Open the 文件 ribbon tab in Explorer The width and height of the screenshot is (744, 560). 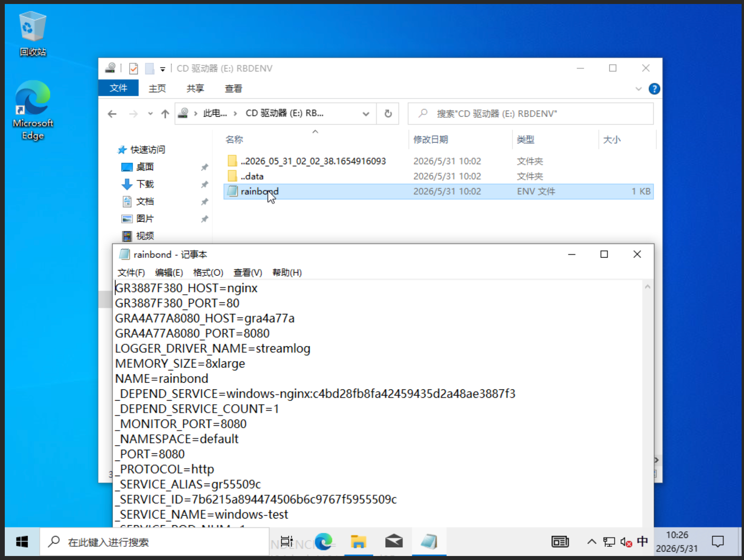(118, 88)
